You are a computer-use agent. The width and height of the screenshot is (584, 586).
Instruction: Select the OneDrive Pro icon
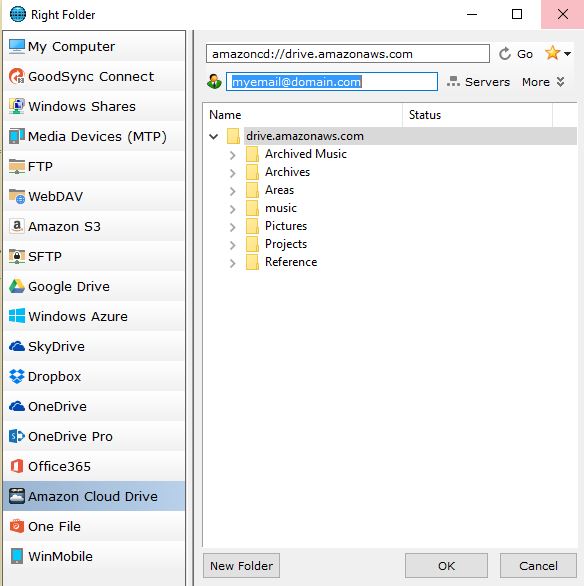[x=17, y=436]
